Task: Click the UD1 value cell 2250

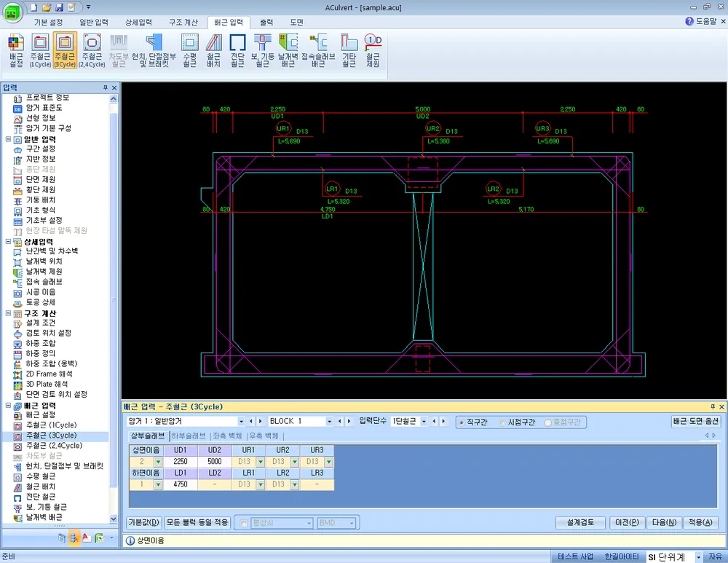Action: 180,462
